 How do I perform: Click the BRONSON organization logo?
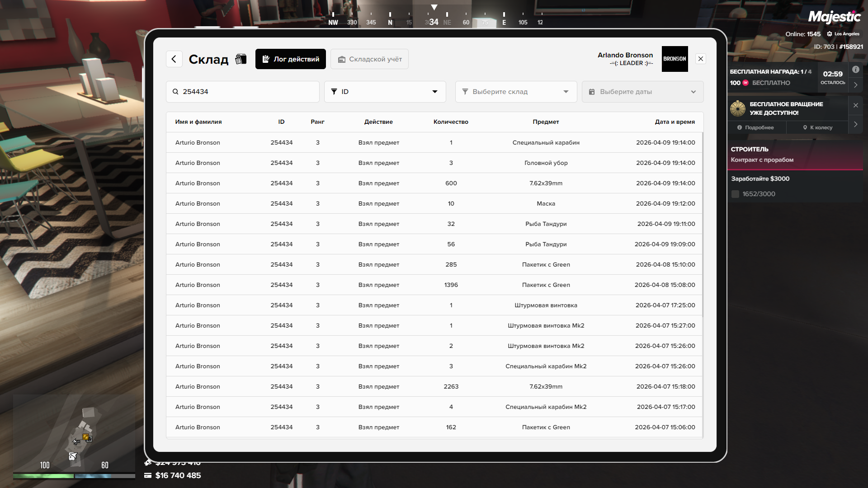pos(675,59)
